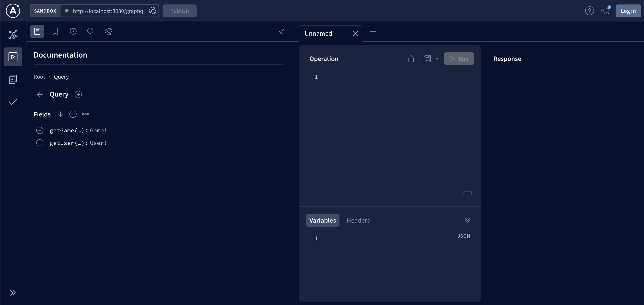644x305 pixels.
Task: Open the Schema graph icon in sidebar
Action: (13, 34)
